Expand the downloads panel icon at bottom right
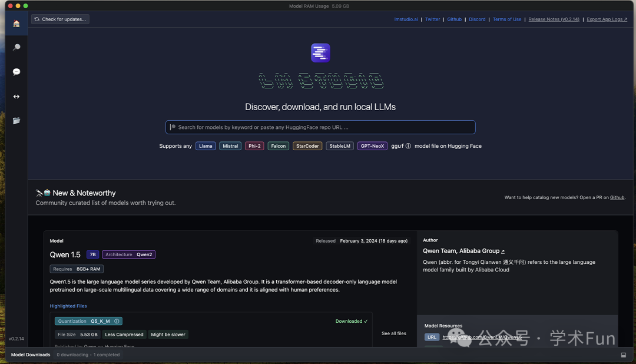 point(624,355)
